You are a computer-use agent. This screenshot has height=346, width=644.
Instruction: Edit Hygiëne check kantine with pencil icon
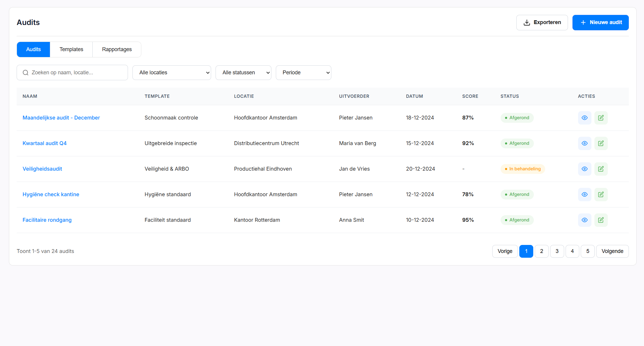click(x=601, y=194)
